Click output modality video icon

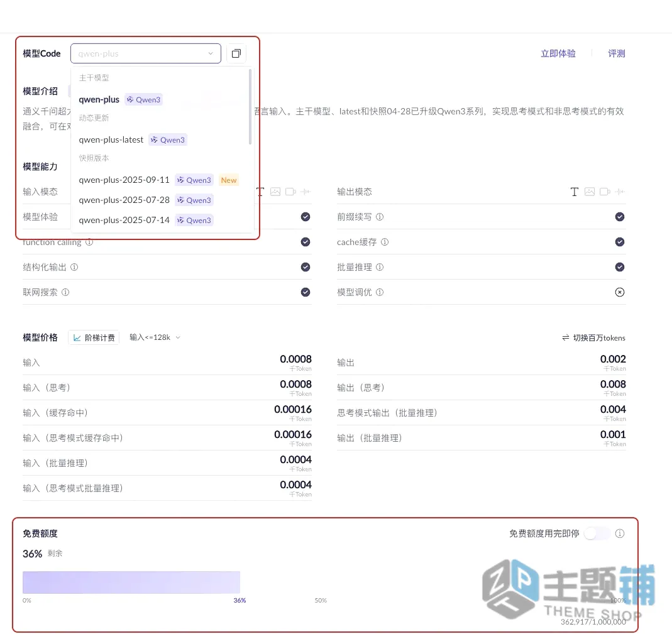pyautogui.click(x=605, y=192)
